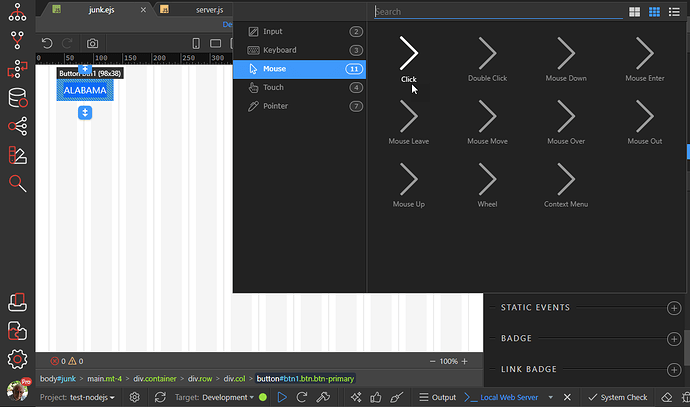Viewport: 690px width, 407px height.
Task: Select the ALABAMA button on canvas
Action: 85,90
